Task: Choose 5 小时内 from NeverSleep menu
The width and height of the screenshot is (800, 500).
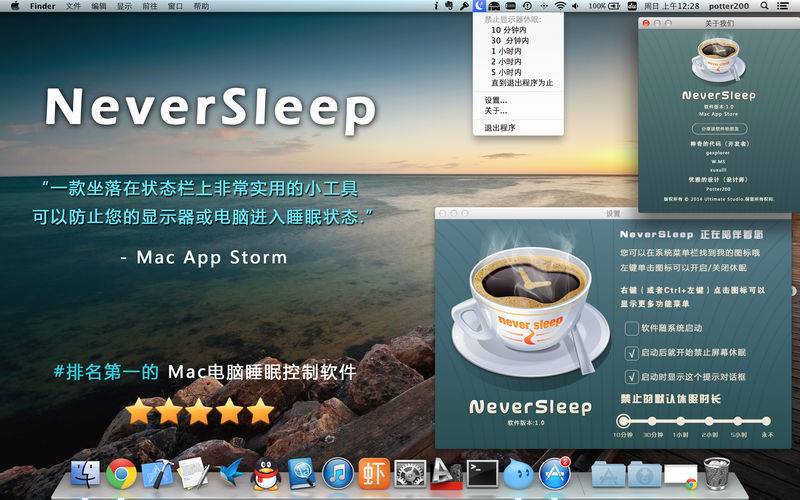Action: 518,72
